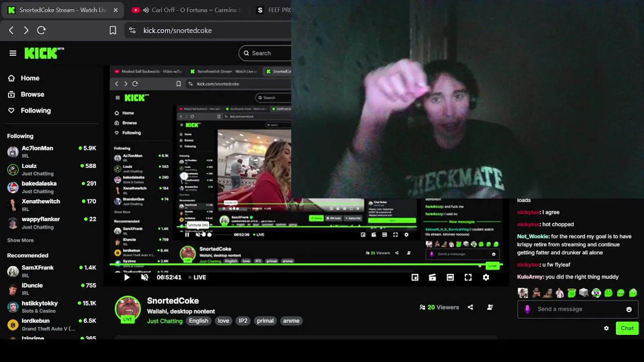The height and width of the screenshot is (362, 644).
Task: Toggle picture-in-picture mode
Action: (x=415, y=277)
